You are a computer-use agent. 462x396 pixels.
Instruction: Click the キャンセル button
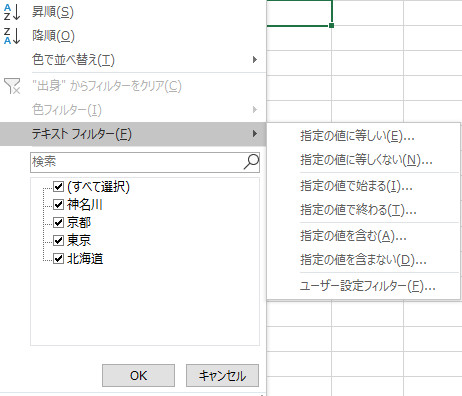click(x=222, y=376)
